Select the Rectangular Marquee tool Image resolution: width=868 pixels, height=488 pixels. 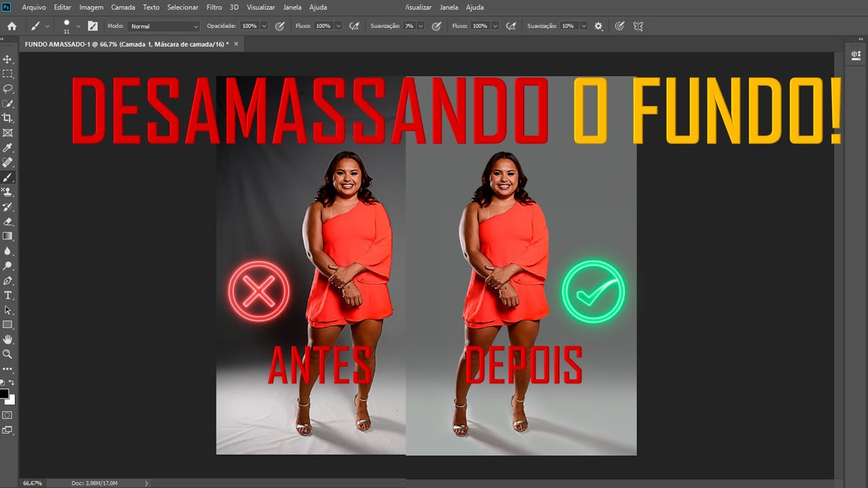[x=7, y=74]
